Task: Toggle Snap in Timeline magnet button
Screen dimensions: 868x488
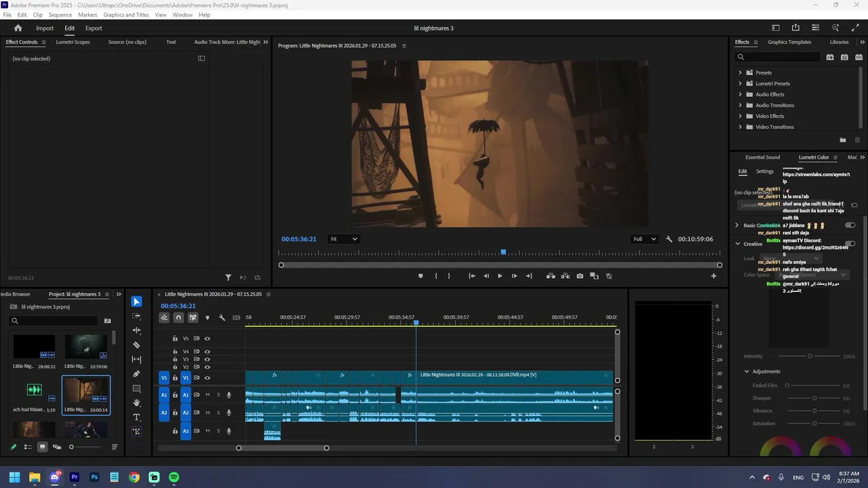Action: point(178,317)
